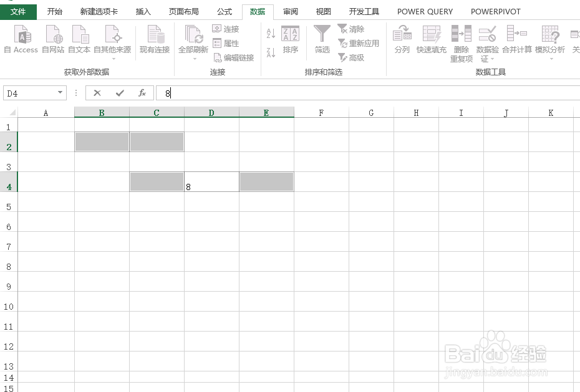The width and height of the screenshot is (580, 392).
Task: Open the Name Box dropdown
Action: 59,92
